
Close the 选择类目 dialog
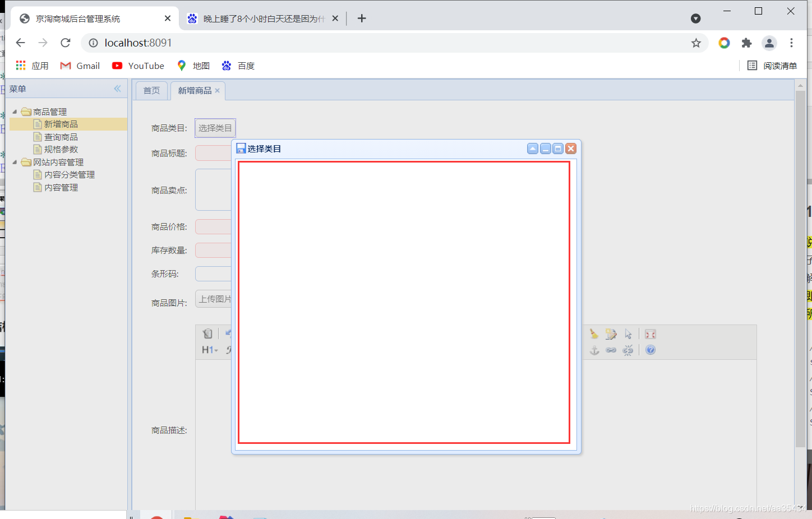[571, 149]
